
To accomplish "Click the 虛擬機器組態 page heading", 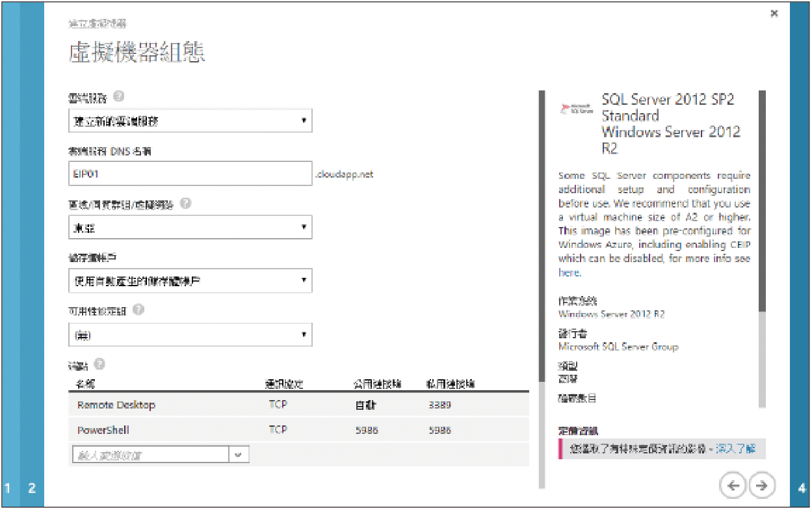I will click(x=137, y=53).
